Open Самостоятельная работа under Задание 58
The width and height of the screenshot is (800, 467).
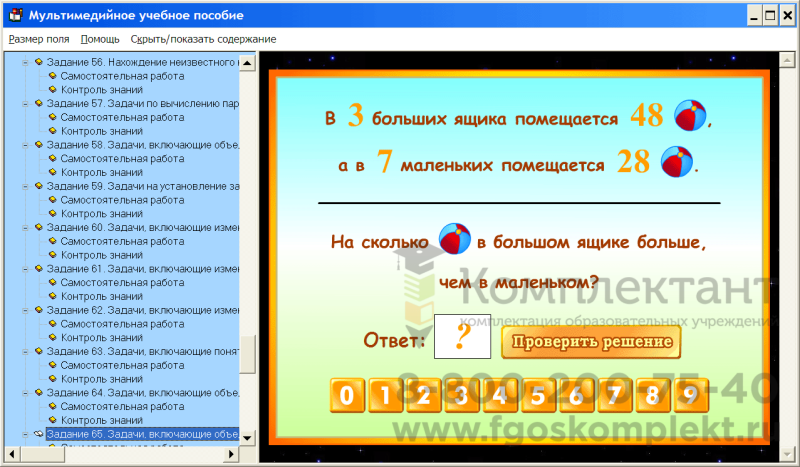[122, 159]
